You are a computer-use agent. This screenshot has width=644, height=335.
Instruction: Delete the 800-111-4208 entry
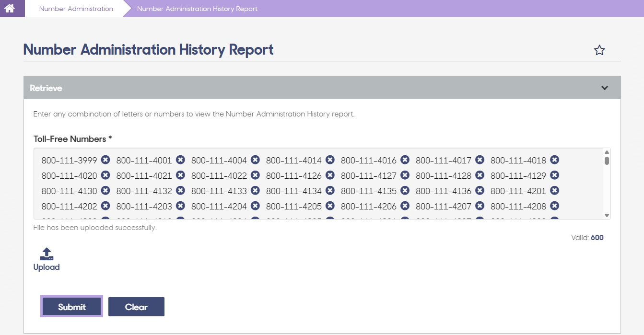point(554,206)
